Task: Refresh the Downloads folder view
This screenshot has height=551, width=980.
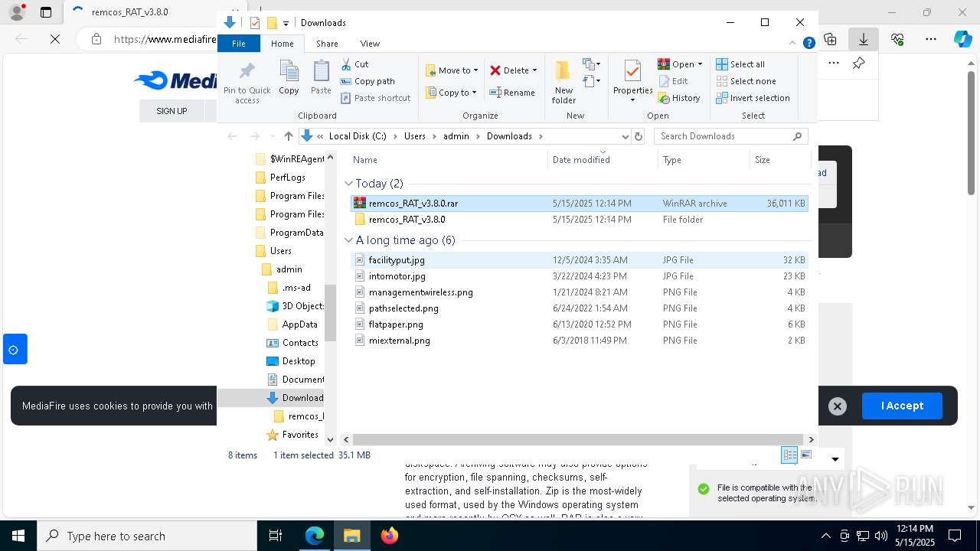Action: [639, 136]
